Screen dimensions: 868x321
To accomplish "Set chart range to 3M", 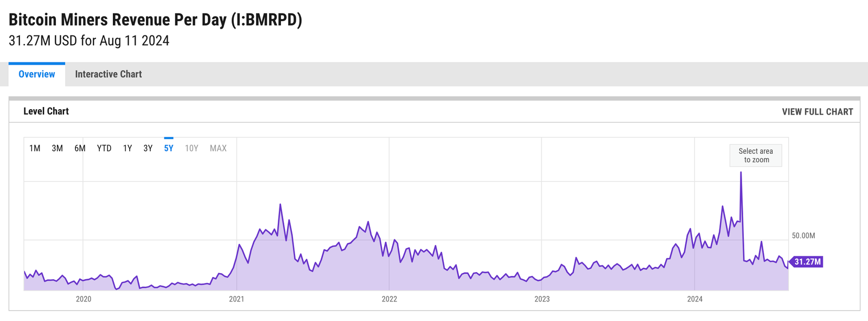I will coord(58,148).
